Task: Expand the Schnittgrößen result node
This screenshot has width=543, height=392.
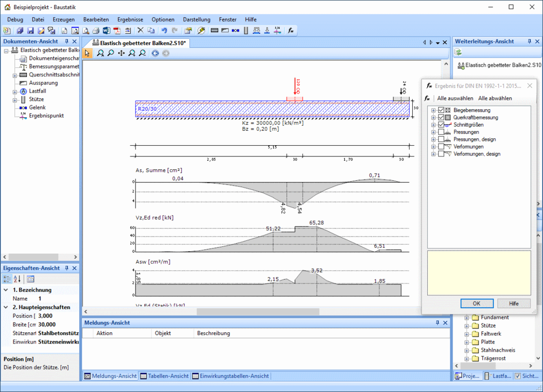Action: click(433, 125)
